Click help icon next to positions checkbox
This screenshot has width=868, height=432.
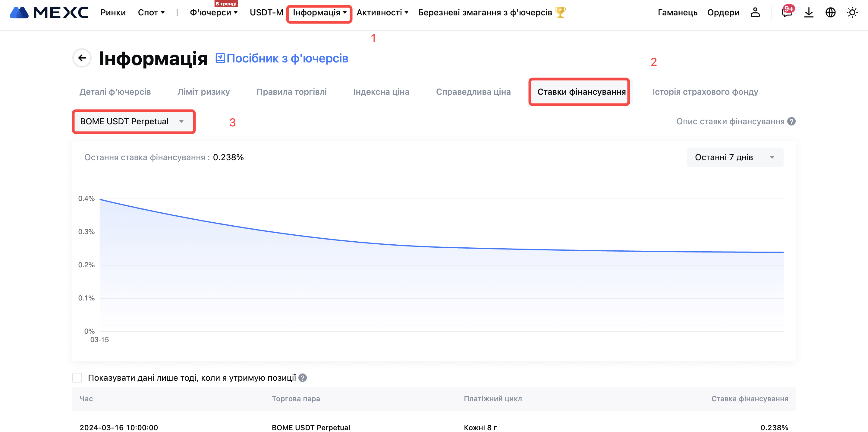(303, 378)
